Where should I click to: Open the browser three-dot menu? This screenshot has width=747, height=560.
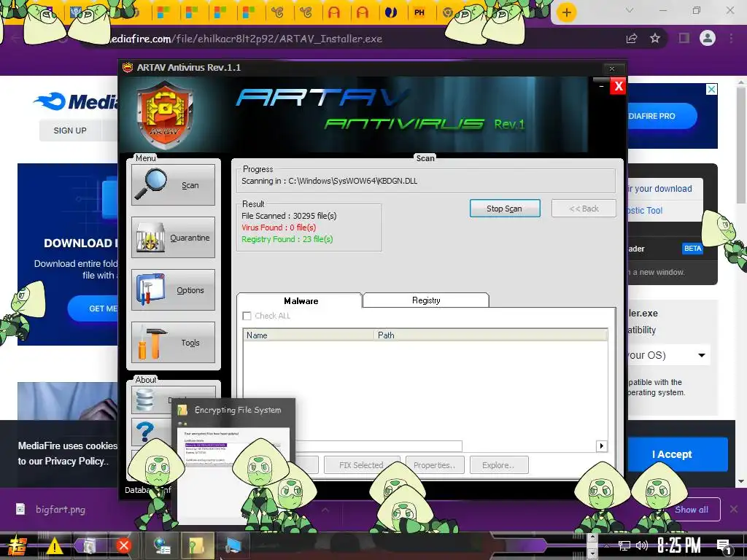pos(731,38)
